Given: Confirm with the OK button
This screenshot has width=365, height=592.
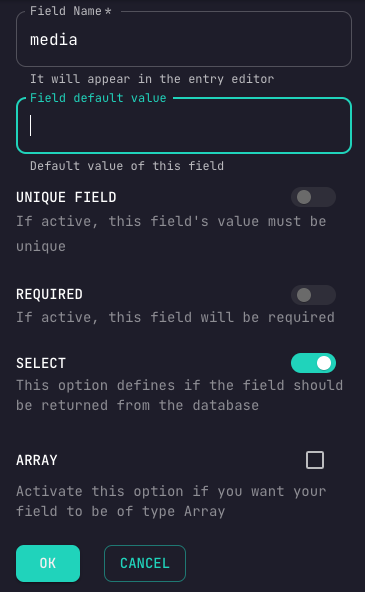Looking at the screenshot, I should 48,563.
